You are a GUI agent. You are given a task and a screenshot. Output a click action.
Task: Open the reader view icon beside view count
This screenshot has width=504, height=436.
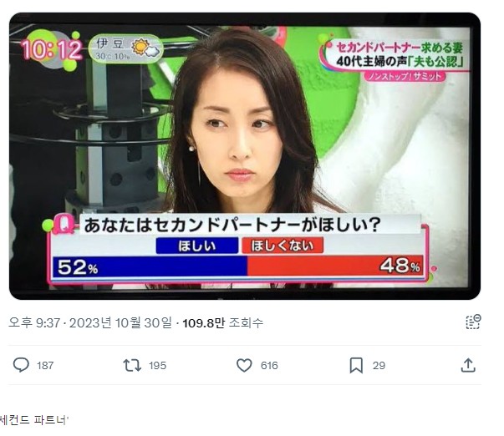click(x=473, y=322)
